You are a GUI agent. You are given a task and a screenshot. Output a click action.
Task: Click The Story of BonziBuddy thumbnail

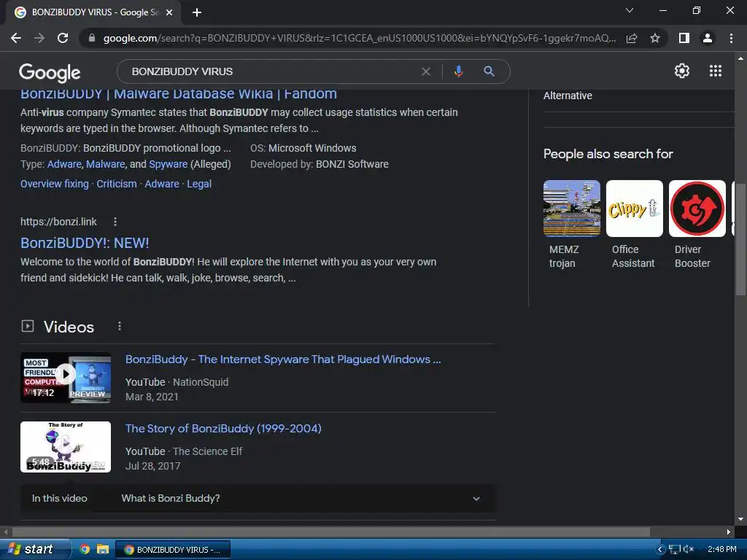(x=66, y=447)
